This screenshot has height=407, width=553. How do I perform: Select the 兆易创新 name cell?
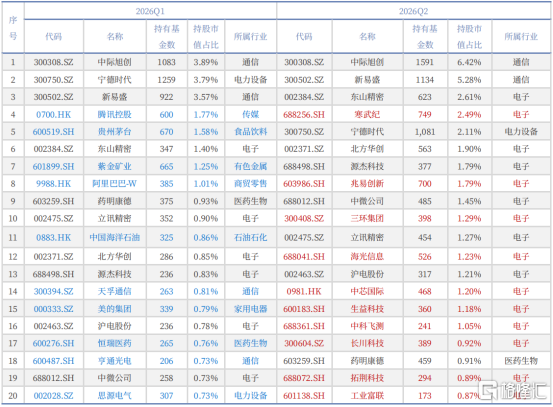pos(367,184)
